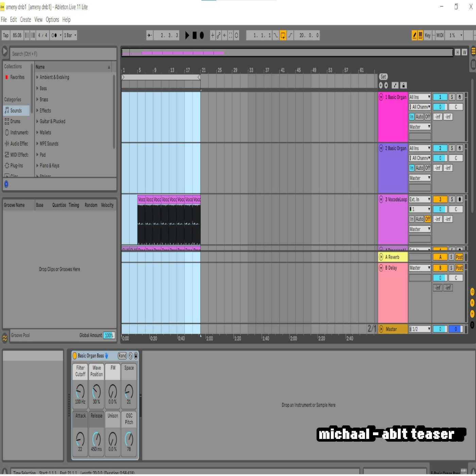
Task: Open the All Ins dropdown on track 1
Action: click(x=420, y=97)
